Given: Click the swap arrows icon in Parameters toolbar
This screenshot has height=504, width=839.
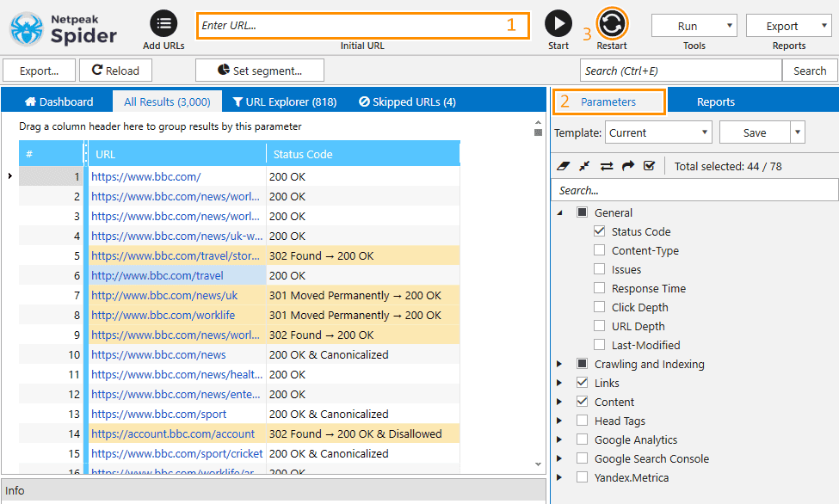Looking at the screenshot, I should point(607,166).
